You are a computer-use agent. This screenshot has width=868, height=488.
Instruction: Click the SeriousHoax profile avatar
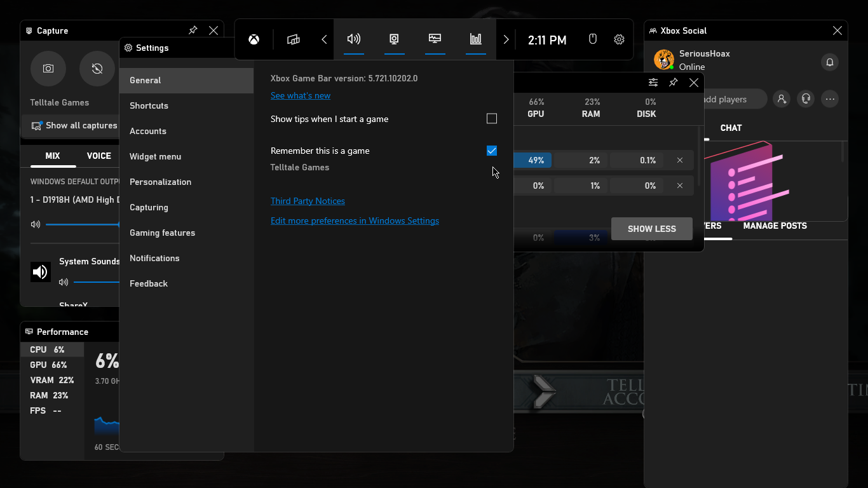[x=664, y=60]
